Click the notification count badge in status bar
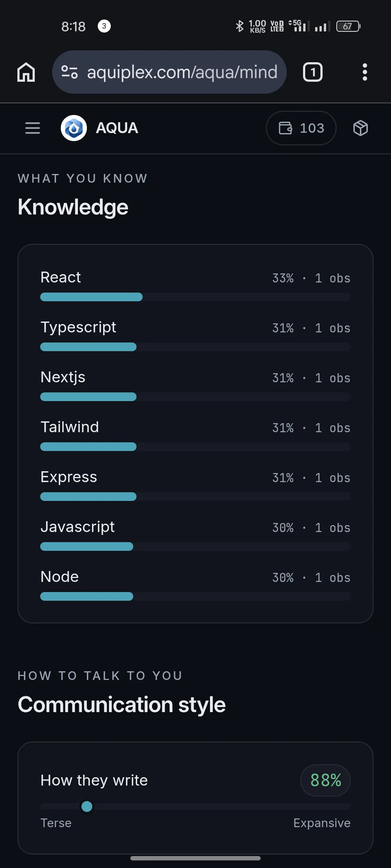The width and height of the screenshot is (391, 868). tap(104, 26)
